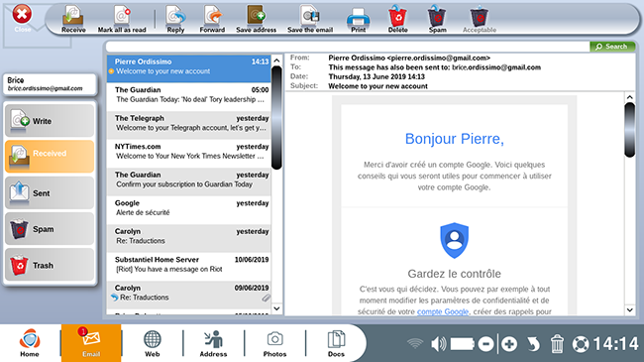
Task: Open the Photos app in bottom bar
Action: (x=274, y=343)
